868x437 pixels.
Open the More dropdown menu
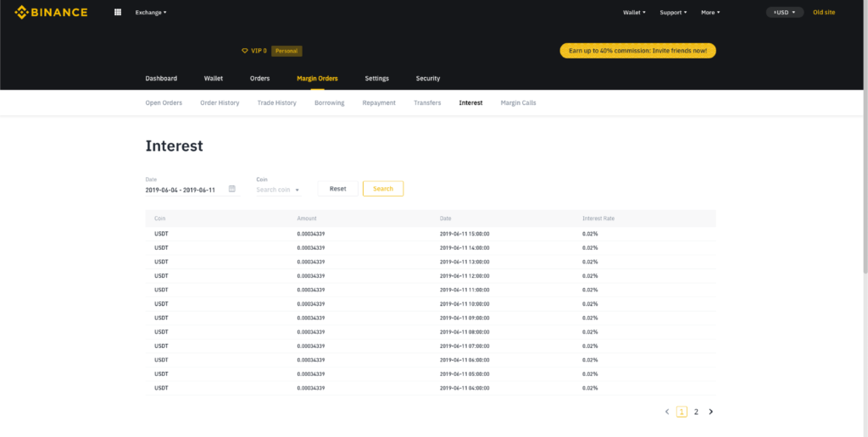710,13
